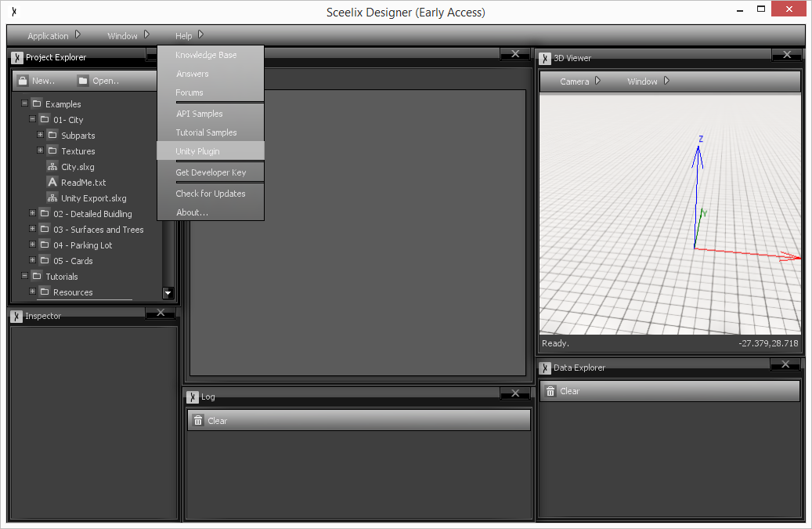The image size is (812, 529).
Task: Choose Knowledge Base from Help menu
Action: coord(211,55)
